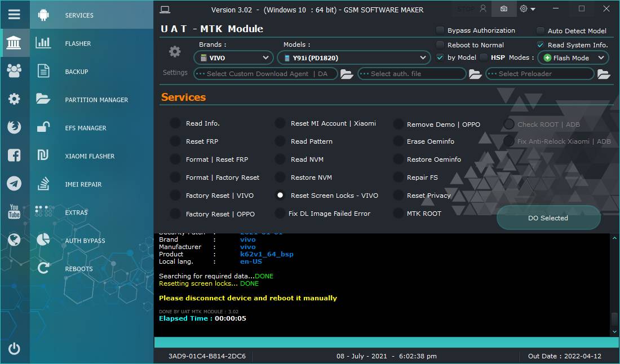Select Reset FRP radio option
Image resolution: width=620 pixels, height=364 pixels.
[175, 141]
